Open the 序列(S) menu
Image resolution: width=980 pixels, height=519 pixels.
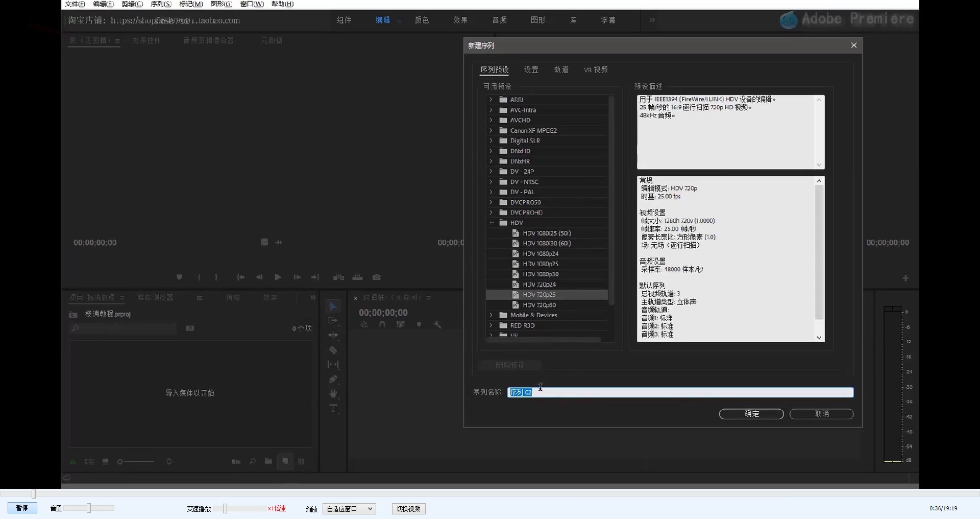[161, 4]
